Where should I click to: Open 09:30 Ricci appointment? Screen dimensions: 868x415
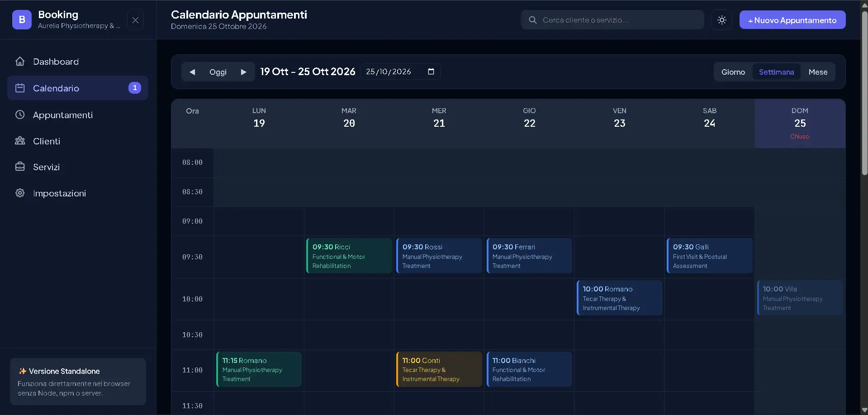pos(349,256)
